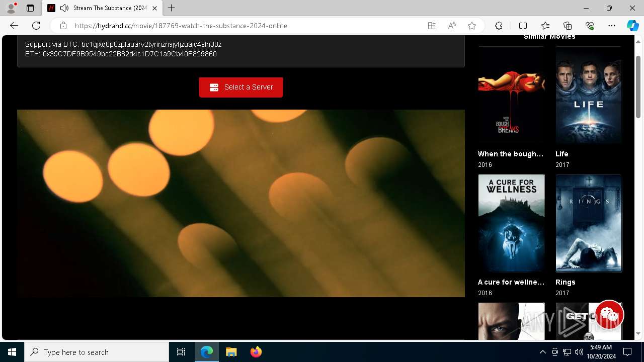The width and height of the screenshot is (644, 362).
Task: Click the taskbar search box
Action: (97, 352)
